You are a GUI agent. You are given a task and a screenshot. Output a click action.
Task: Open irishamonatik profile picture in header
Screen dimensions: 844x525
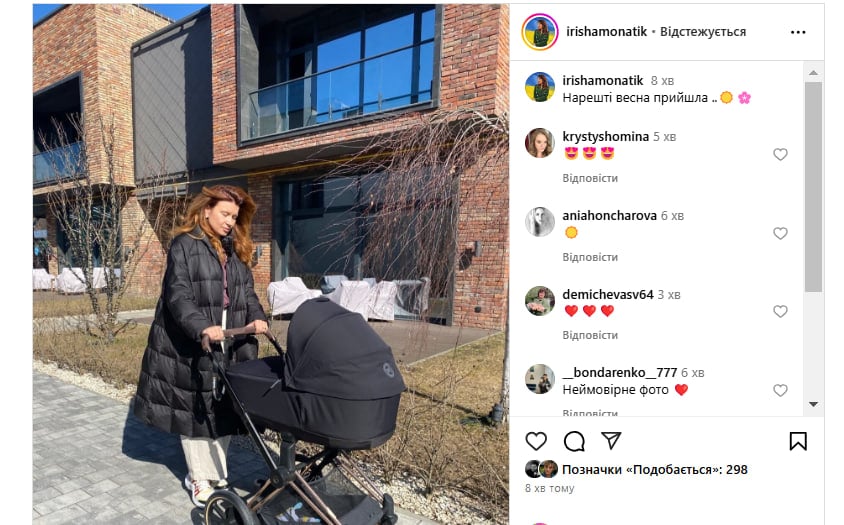[540, 32]
